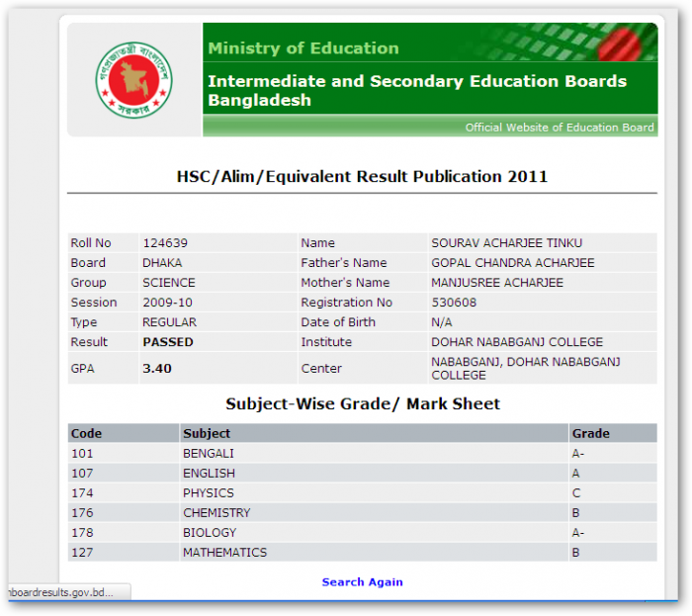
Task: Select the type value REGULAR
Action: pos(169,322)
